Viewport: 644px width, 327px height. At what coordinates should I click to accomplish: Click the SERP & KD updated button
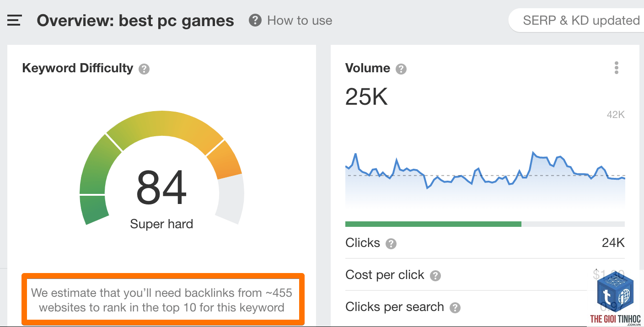[x=578, y=21]
